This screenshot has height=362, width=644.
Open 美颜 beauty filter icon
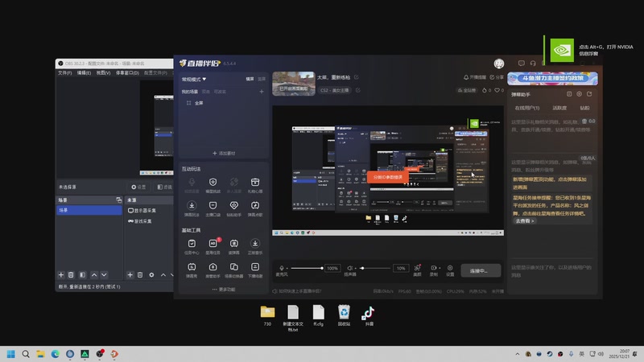pos(417,268)
